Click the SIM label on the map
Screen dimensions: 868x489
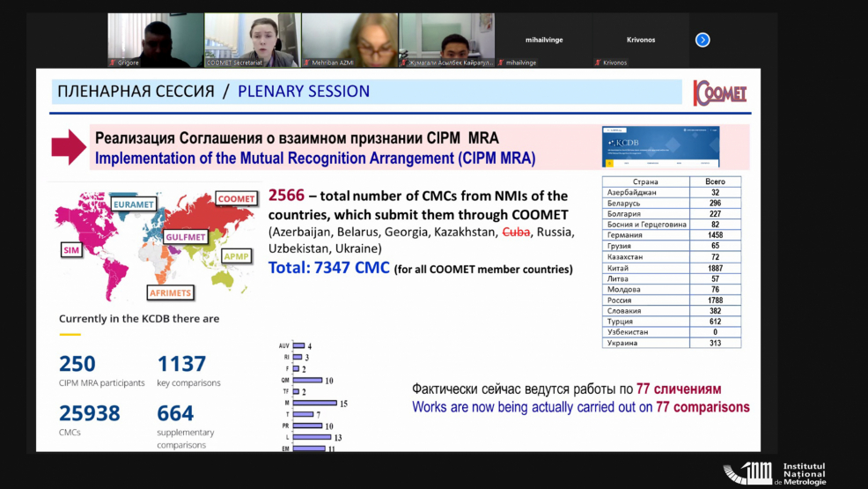pyautogui.click(x=71, y=250)
